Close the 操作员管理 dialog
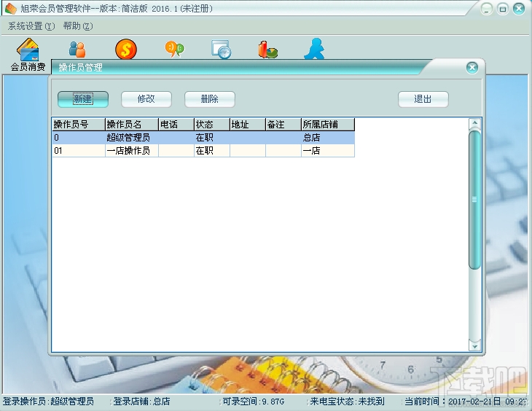 click(472, 68)
